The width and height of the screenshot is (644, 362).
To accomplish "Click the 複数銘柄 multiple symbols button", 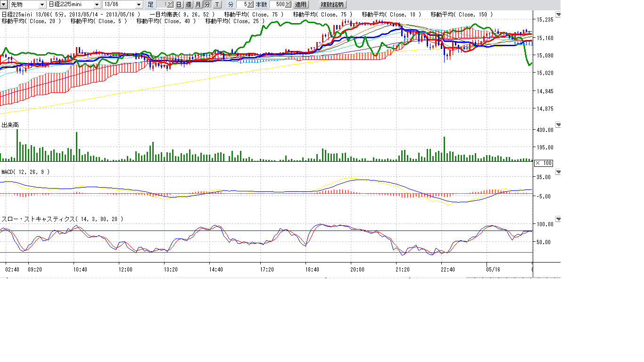I will tap(333, 5).
